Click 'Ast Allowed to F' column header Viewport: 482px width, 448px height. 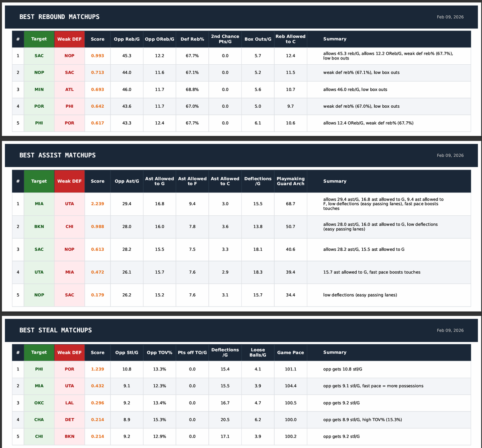point(192,181)
